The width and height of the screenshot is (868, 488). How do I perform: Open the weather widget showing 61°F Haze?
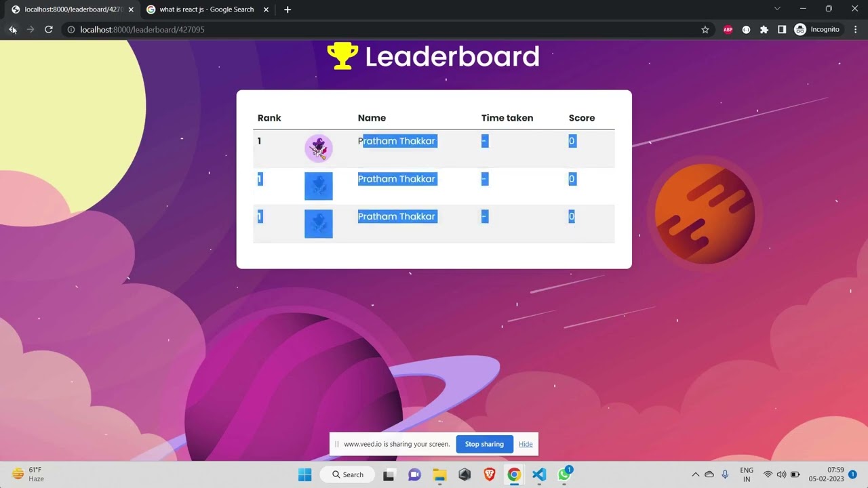tap(28, 474)
